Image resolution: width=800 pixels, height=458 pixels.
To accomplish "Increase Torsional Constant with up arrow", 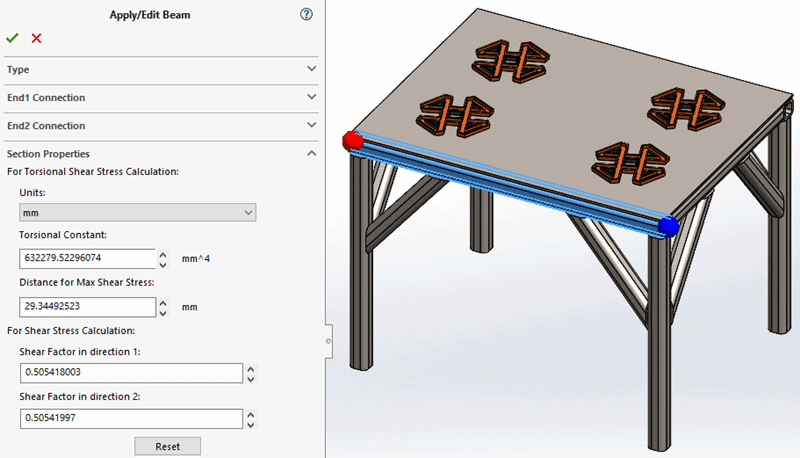I will 164,253.
